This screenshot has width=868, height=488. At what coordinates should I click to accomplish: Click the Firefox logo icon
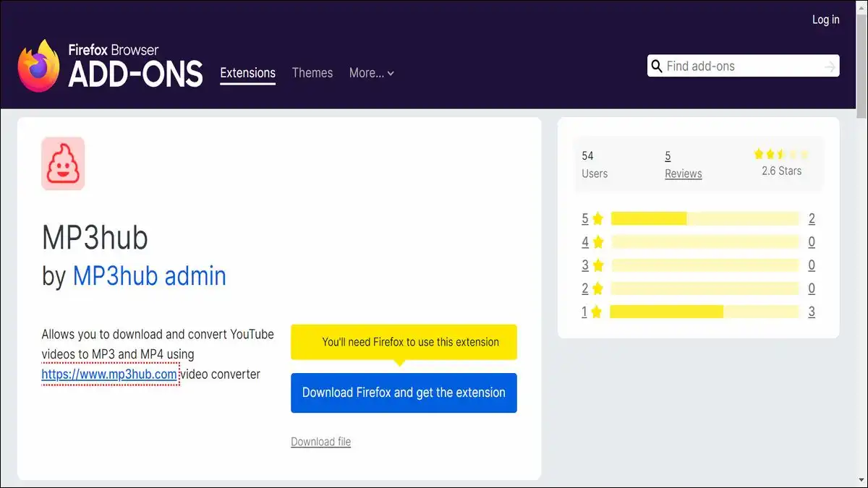[38, 66]
